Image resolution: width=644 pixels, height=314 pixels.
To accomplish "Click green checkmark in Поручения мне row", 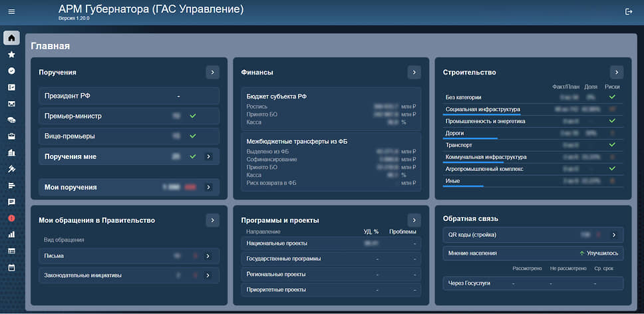I will pos(193,156).
